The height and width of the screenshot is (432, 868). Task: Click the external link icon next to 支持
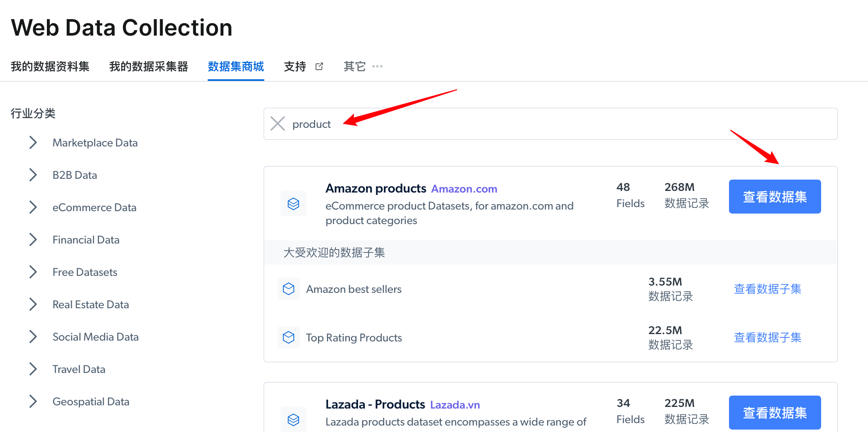(x=319, y=66)
